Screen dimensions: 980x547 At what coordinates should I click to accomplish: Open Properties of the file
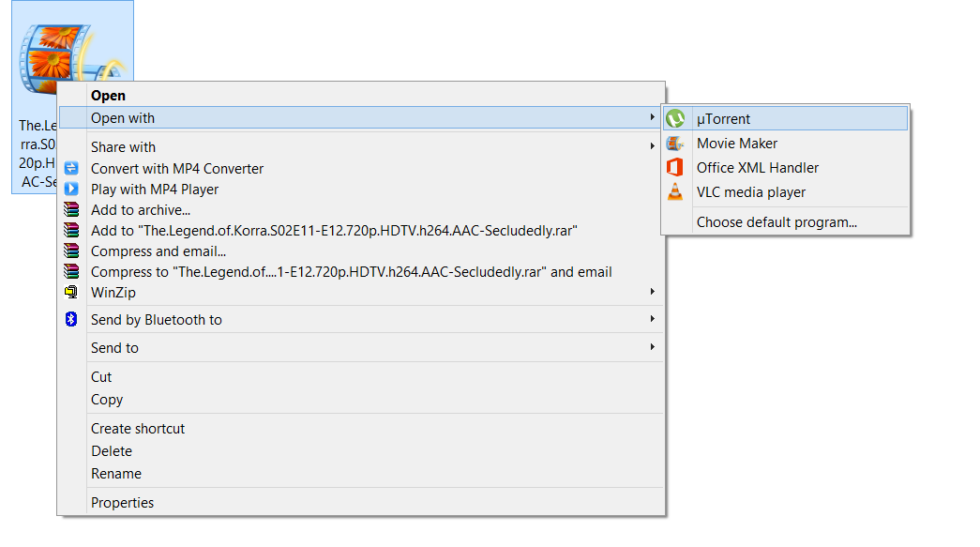tap(361, 502)
